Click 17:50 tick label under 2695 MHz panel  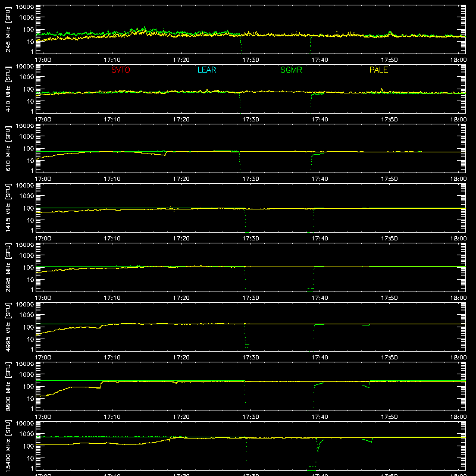389,298
